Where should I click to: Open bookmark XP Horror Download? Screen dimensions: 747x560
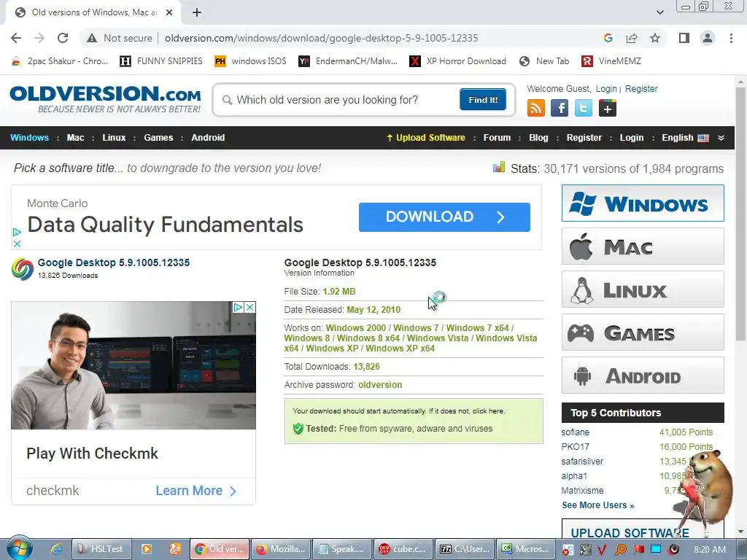click(458, 61)
